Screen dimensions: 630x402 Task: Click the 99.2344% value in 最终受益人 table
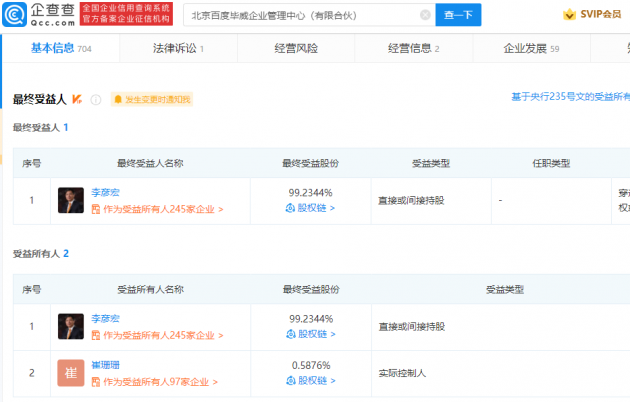click(311, 193)
